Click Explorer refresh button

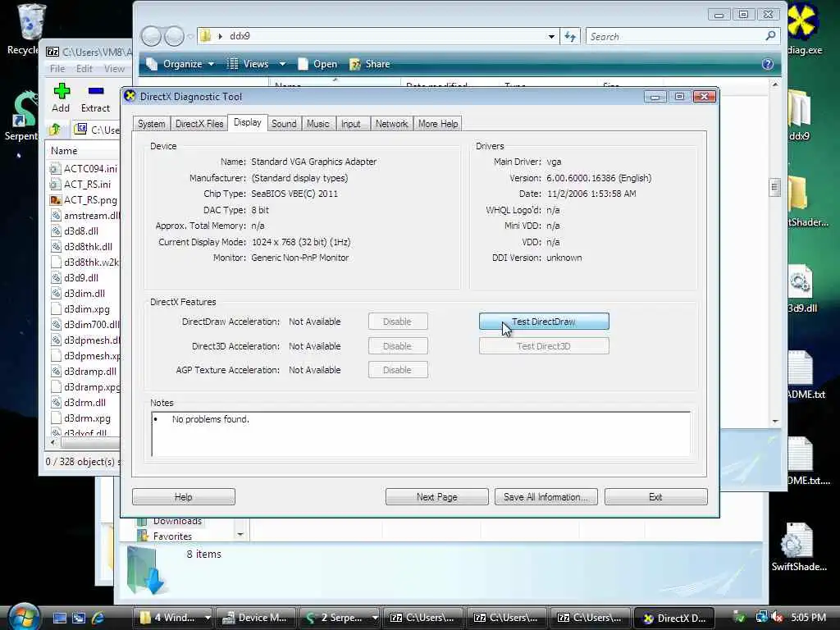(570, 36)
